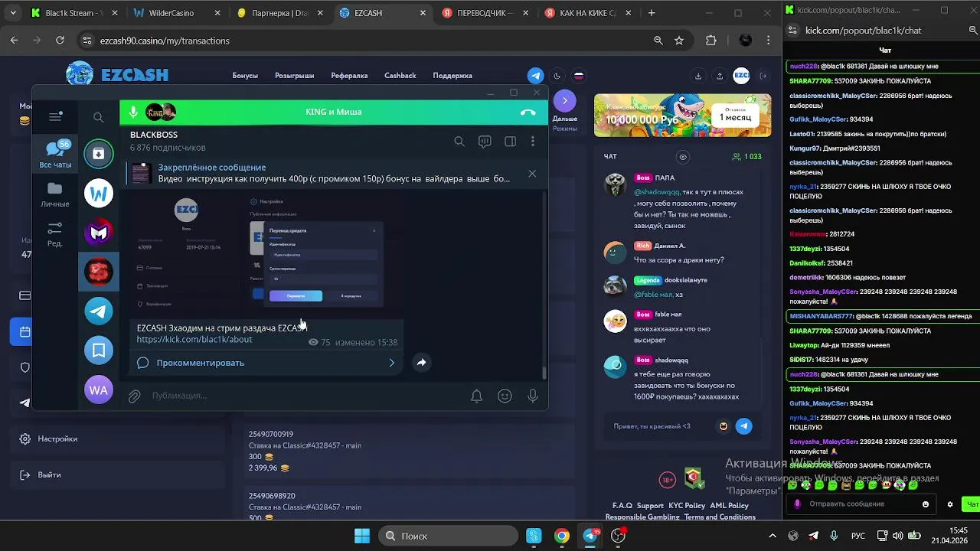The image size is (980, 551).
Task: Dismiss the pinned message bar
Action: click(532, 174)
